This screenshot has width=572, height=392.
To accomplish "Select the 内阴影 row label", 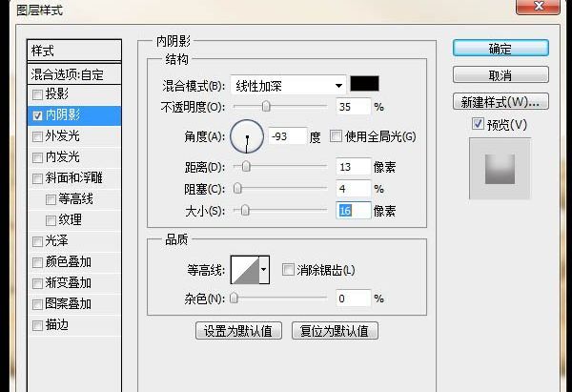I will click(x=62, y=115).
